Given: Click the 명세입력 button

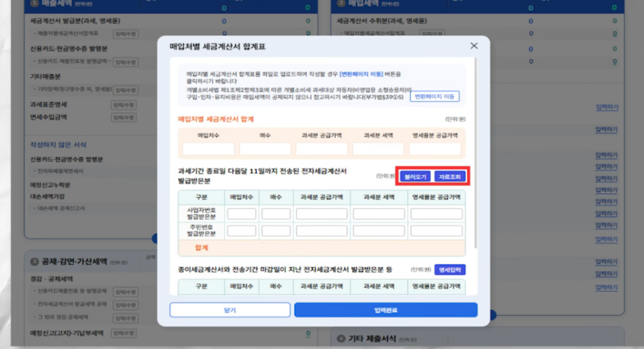Looking at the screenshot, I should [x=450, y=270].
